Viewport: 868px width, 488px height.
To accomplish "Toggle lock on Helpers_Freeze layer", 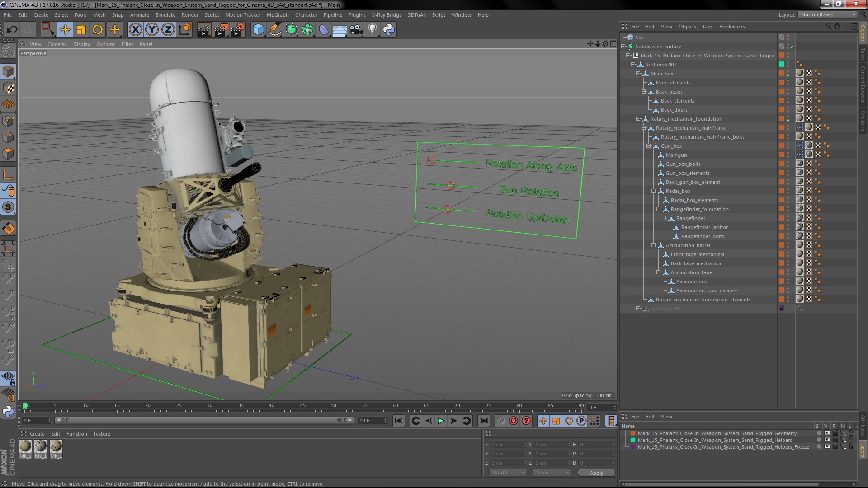I will pos(851,447).
